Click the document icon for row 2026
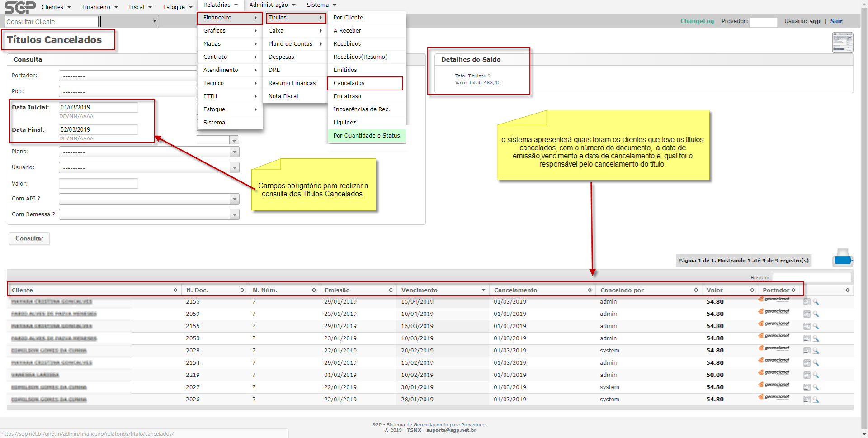 pyautogui.click(x=807, y=400)
